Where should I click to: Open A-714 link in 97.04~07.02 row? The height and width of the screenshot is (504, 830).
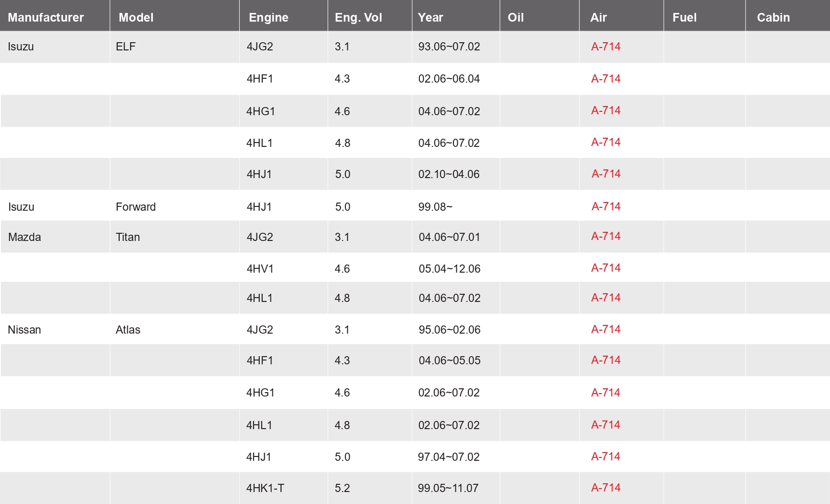(x=606, y=456)
